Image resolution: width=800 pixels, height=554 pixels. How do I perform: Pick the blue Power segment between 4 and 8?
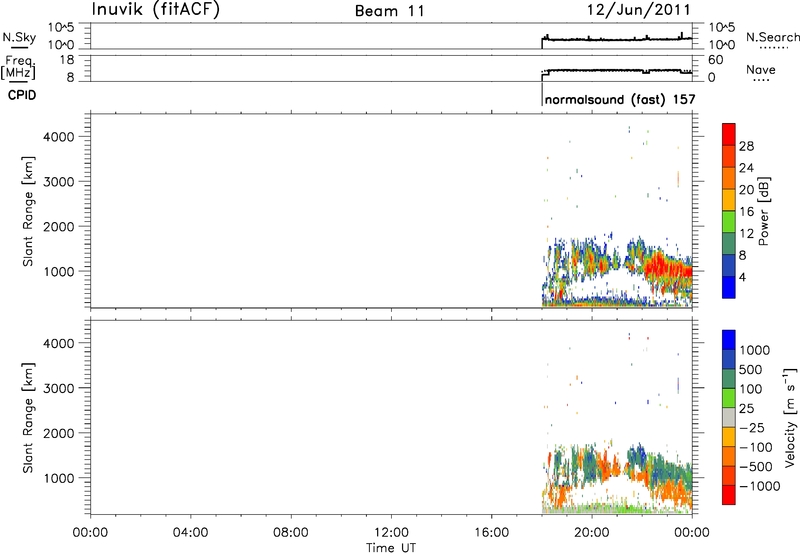pyautogui.click(x=729, y=265)
